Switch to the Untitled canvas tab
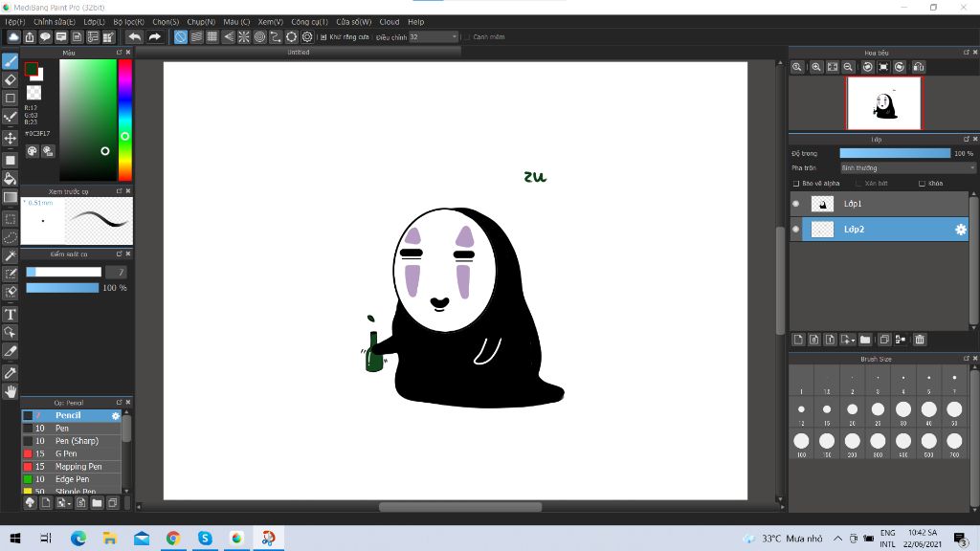Screen dimensions: 980x551 (x=299, y=53)
